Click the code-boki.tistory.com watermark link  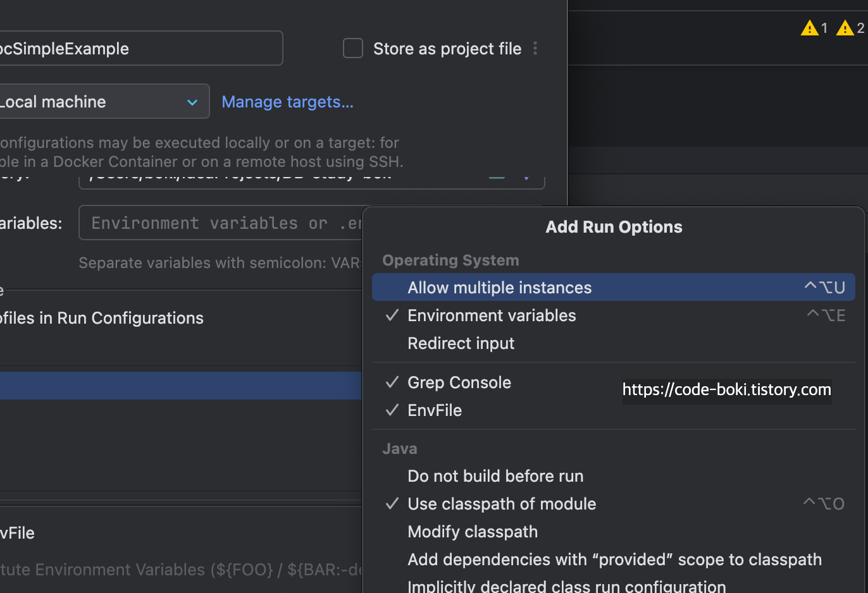[x=726, y=390]
